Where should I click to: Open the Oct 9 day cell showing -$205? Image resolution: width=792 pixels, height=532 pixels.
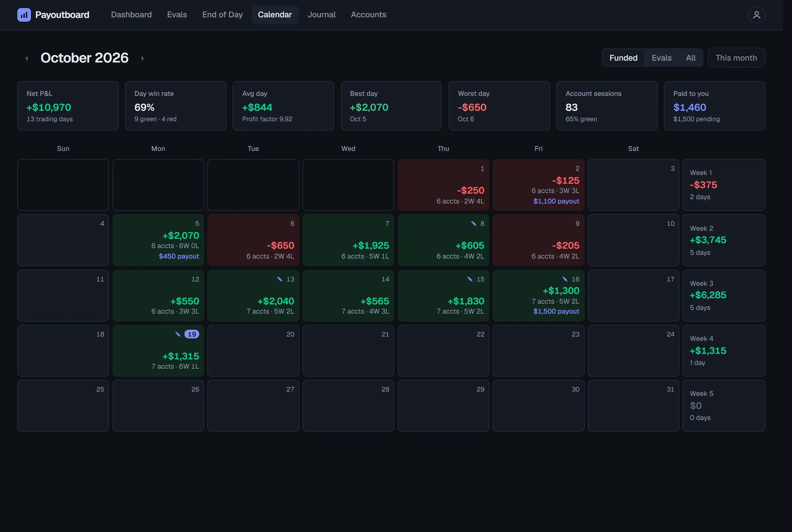pos(538,240)
